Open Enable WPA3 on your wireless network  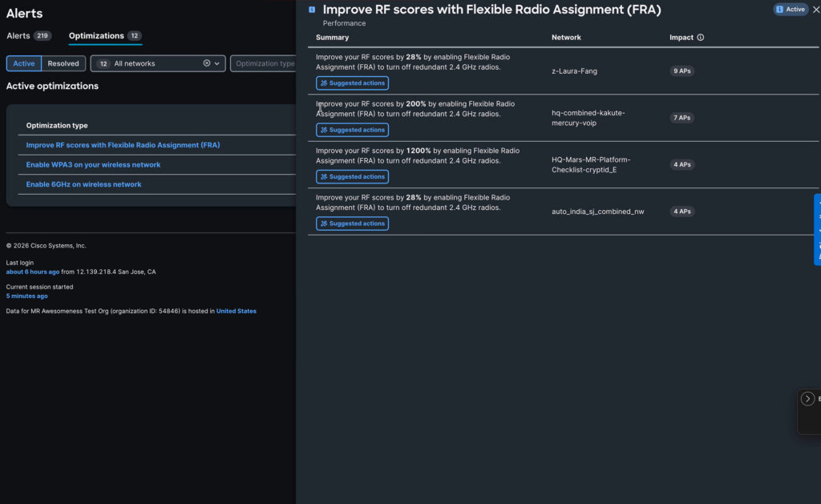click(93, 165)
